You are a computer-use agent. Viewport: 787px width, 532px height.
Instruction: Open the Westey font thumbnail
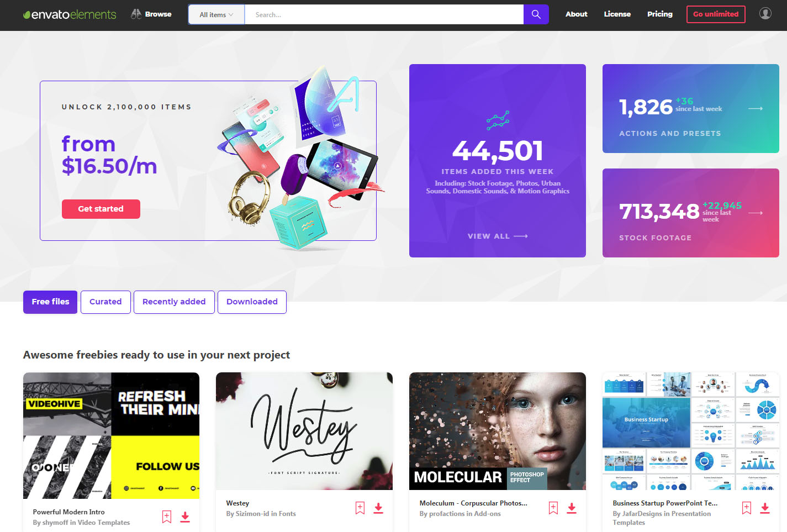click(304, 431)
